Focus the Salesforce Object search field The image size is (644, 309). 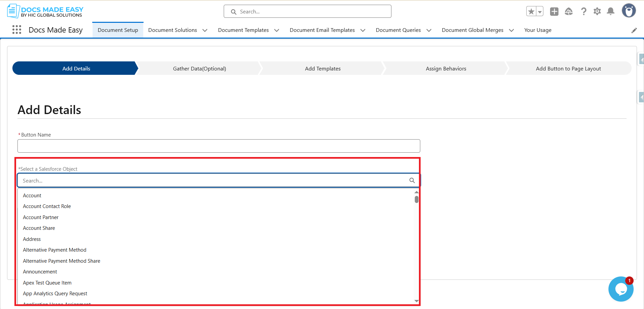coord(219,181)
